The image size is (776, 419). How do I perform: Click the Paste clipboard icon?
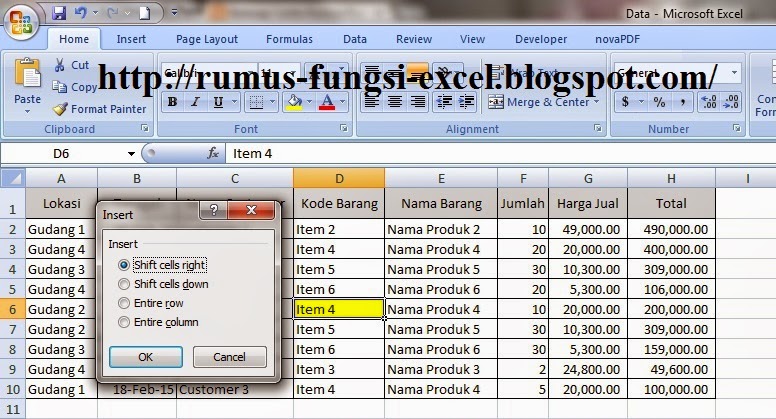[27, 73]
